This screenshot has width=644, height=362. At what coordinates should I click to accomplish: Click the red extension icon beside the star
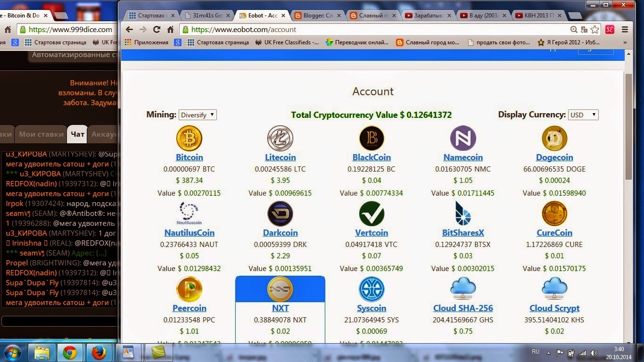tap(610, 29)
